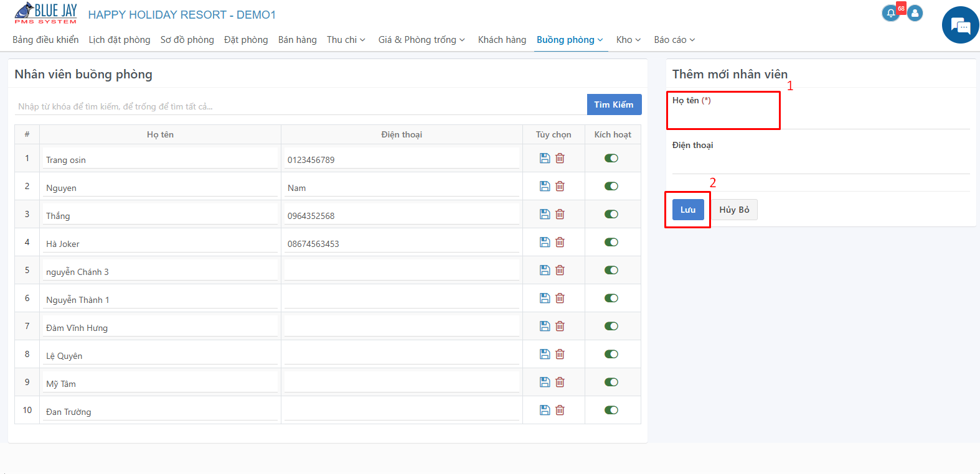
Task: Toggle activation for Lệ Quyên
Action: tap(611, 354)
